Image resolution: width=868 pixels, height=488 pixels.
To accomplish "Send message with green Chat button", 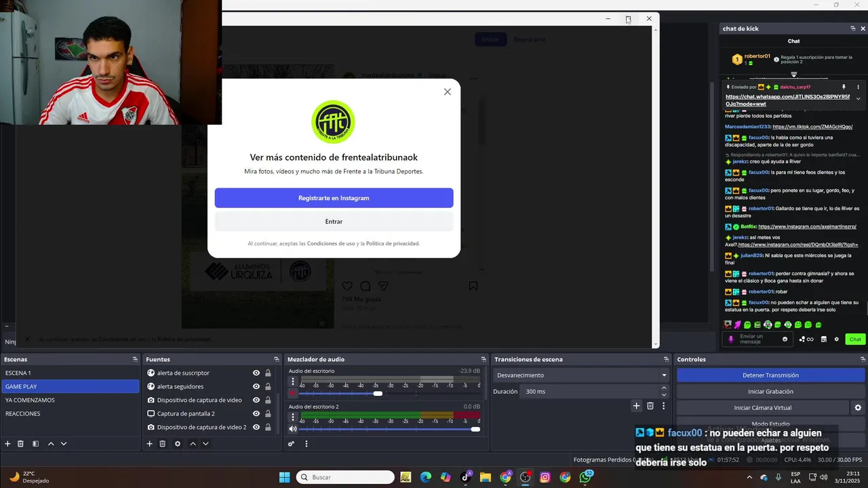I will (855, 339).
